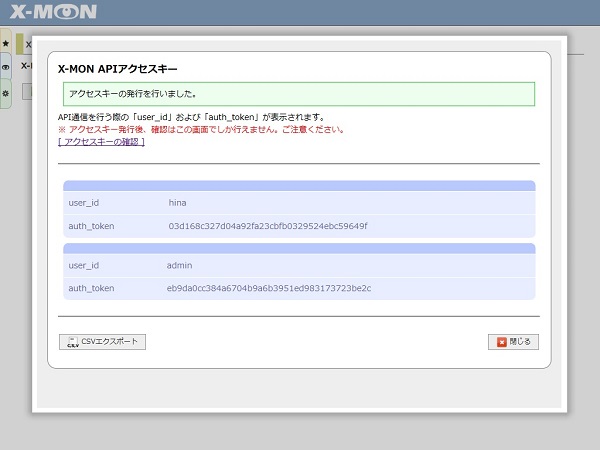Click the user_id label in admin block
This screenshot has height=450, width=600.
[83, 265]
